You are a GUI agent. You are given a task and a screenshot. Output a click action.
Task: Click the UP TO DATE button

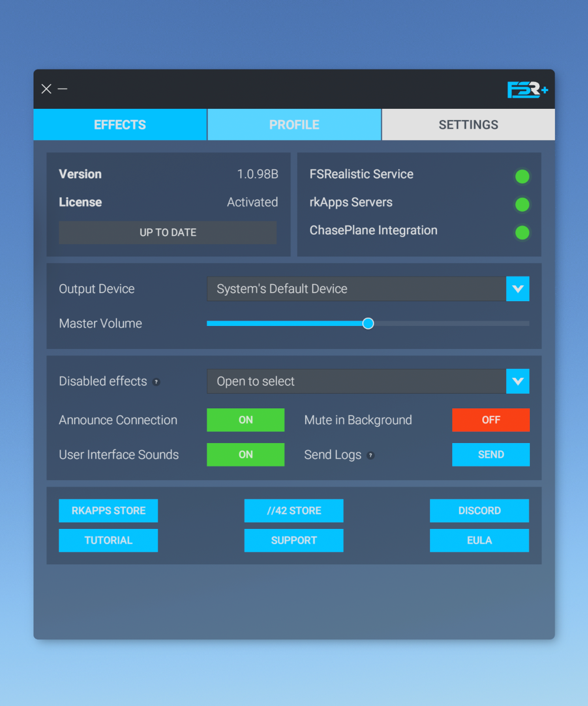point(168,232)
